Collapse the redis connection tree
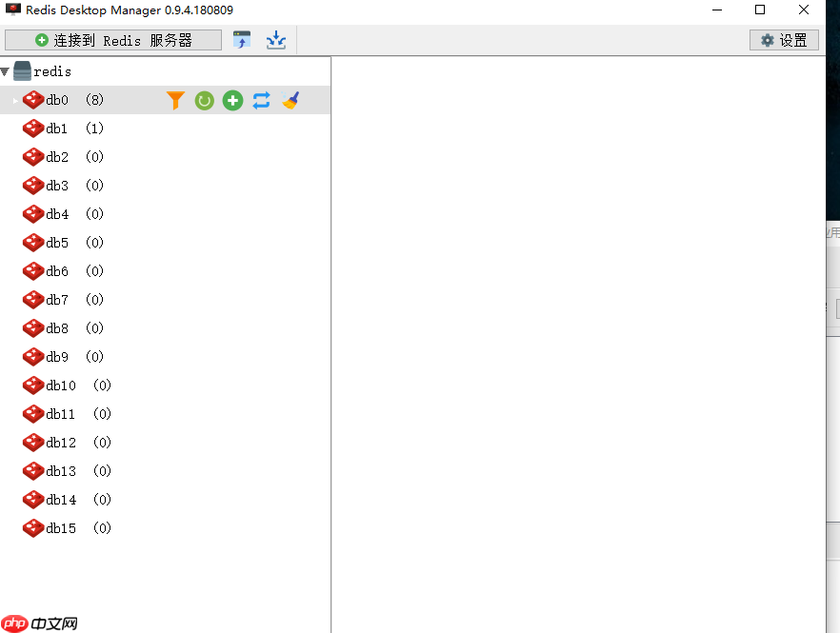 tap(5, 71)
